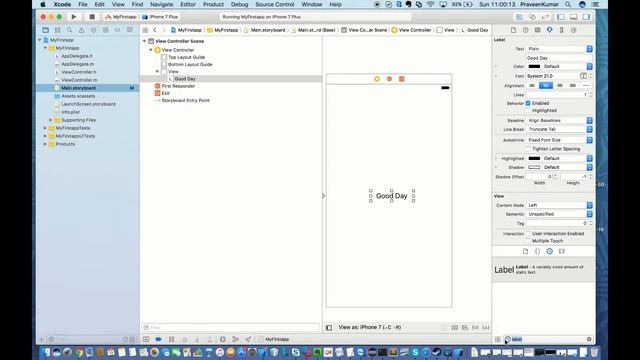Click the text Color black swatch
The image size is (640, 360).
click(534, 67)
